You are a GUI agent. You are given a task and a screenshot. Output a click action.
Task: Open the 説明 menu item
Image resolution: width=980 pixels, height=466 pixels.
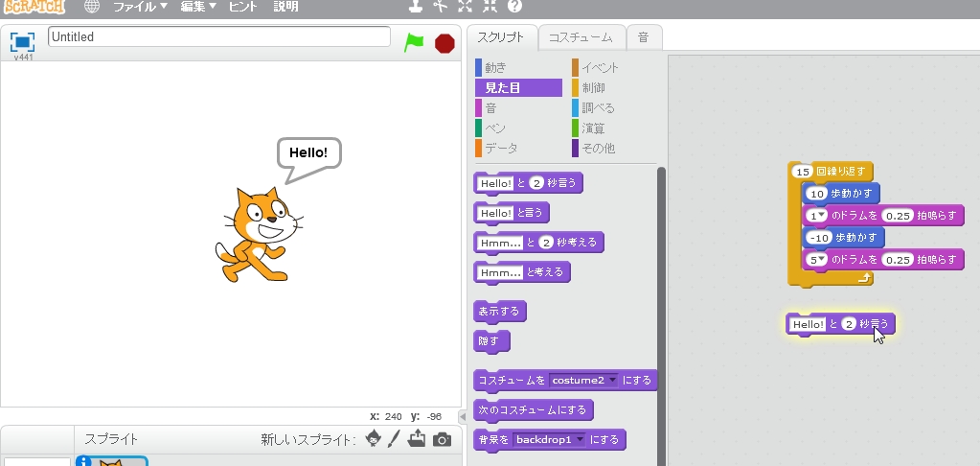click(285, 7)
